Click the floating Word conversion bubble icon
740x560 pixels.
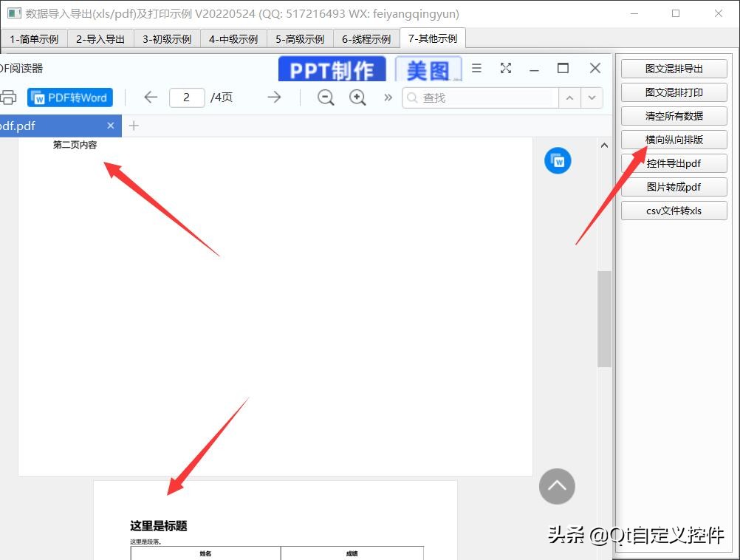pos(558,160)
